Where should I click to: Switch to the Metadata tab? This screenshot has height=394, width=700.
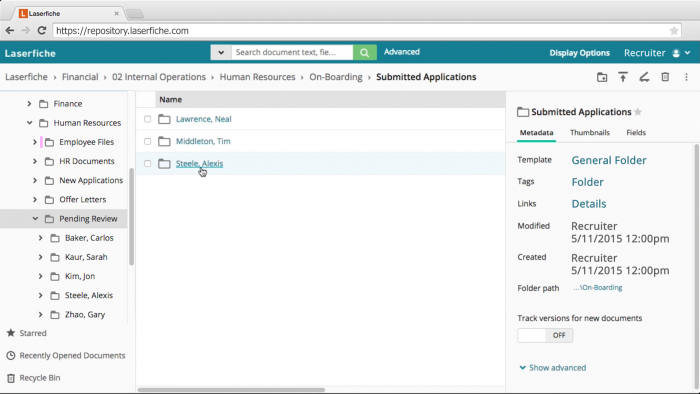click(537, 133)
